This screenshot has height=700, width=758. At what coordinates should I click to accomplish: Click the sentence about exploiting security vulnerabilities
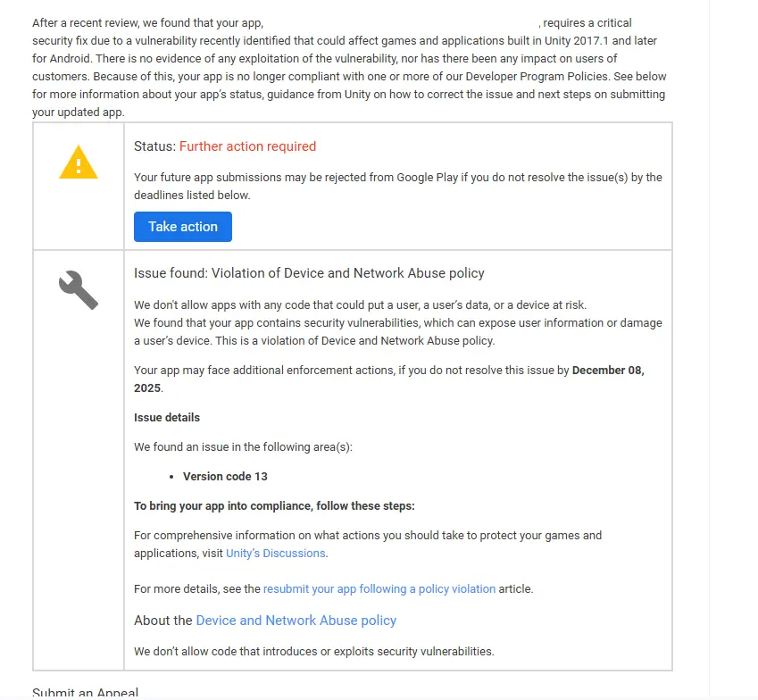(x=313, y=652)
